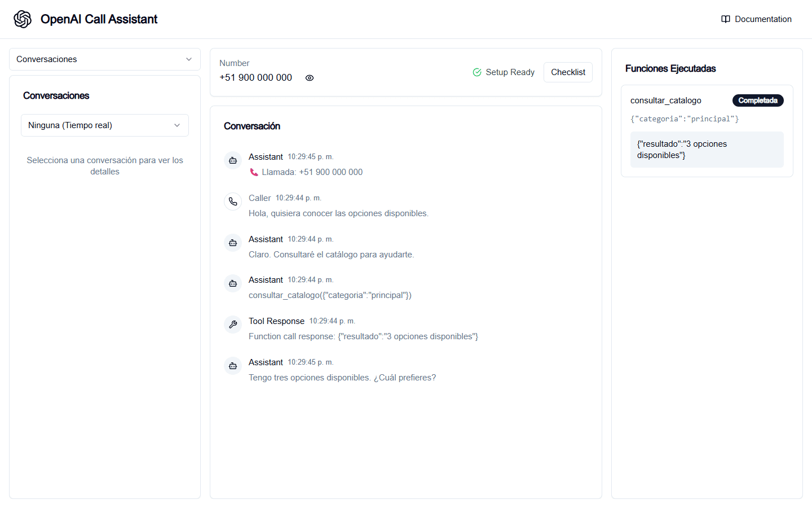Click the Conversaciones heading in the left panel
Image resolution: width=812 pixels, height=508 pixels.
point(56,95)
